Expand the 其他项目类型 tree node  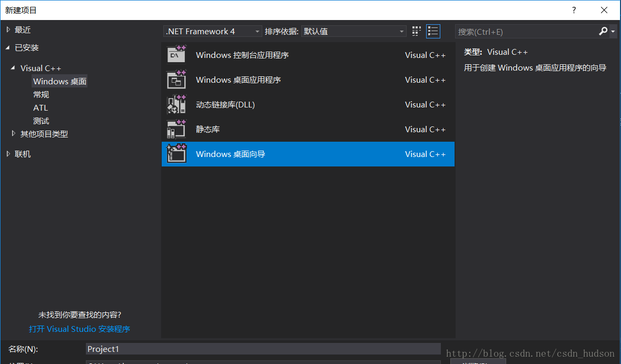(x=14, y=133)
